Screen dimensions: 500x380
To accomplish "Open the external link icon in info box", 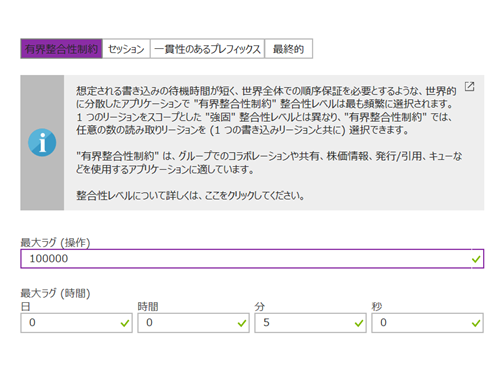I will point(470,87).
